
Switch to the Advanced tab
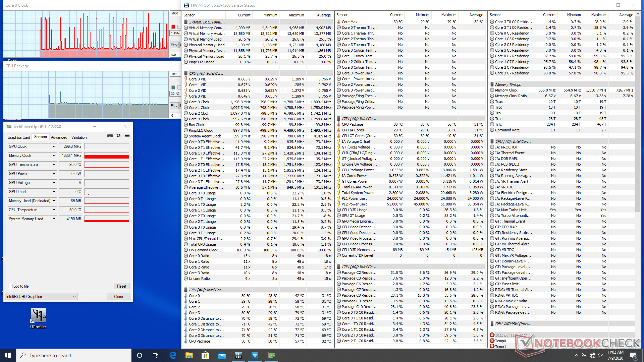59,137
